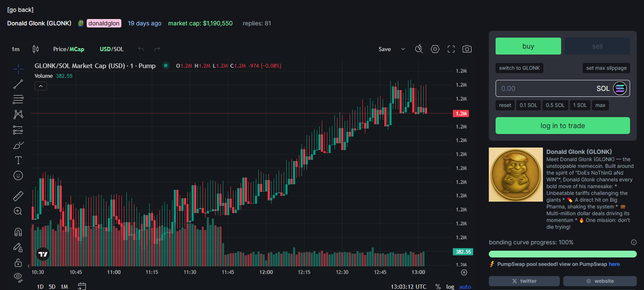This screenshot has height=290, width=644.
Task: Enter fullscreen chart mode
Action: point(451,49)
